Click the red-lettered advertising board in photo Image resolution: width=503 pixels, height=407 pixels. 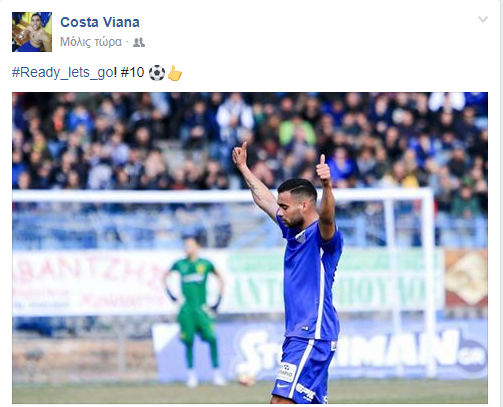[x=90, y=282]
